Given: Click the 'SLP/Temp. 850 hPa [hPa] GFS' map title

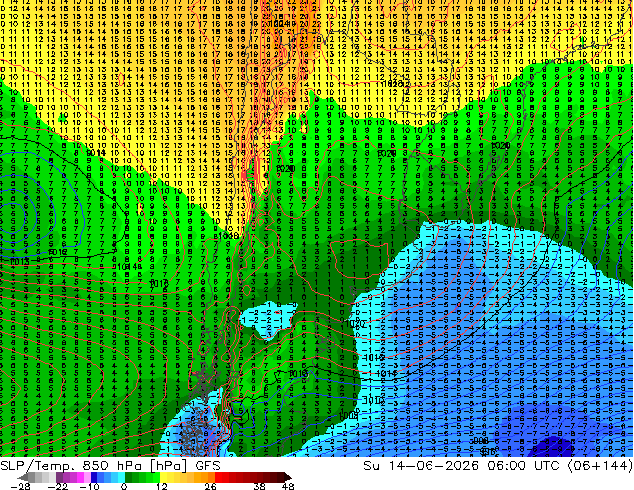Looking at the screenshot, I should [110, 466].
